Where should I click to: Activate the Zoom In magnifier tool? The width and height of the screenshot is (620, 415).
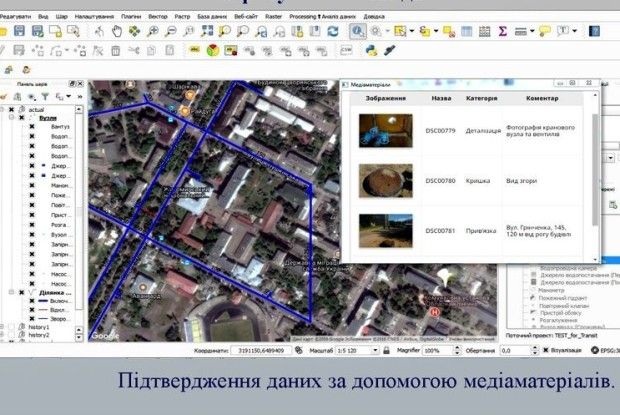pos(153,31)
